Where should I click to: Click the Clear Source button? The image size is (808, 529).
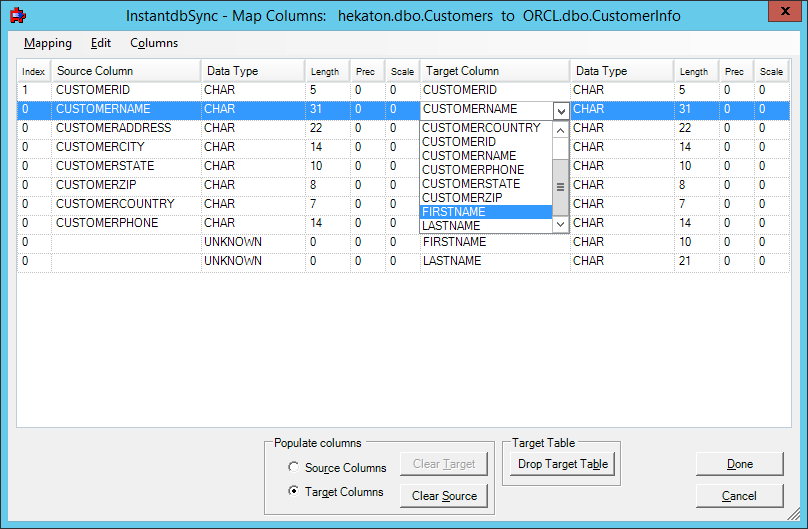pyautogui.click(x=444, y=496)
